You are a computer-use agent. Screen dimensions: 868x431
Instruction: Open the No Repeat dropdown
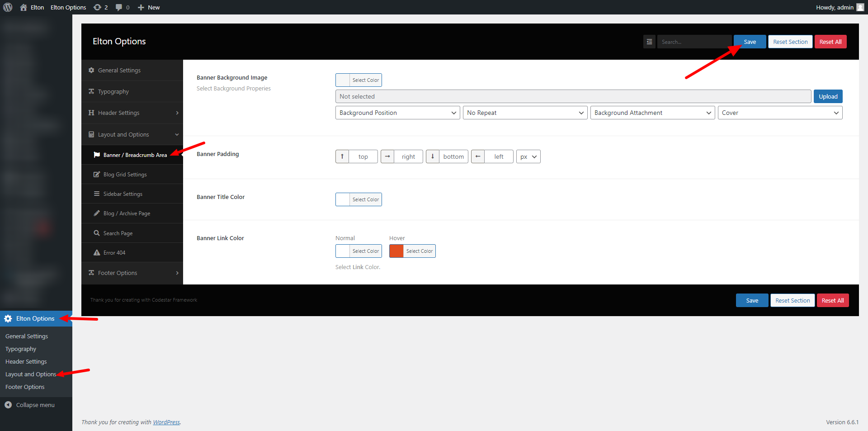pyautogui.click(x=525, y=113)
